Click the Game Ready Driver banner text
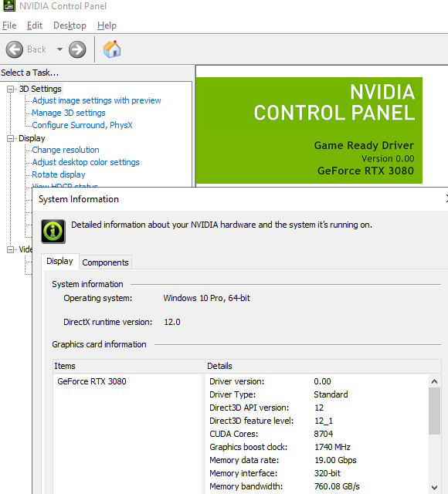This screenshot has height=494, width=448. coord(364,145)
